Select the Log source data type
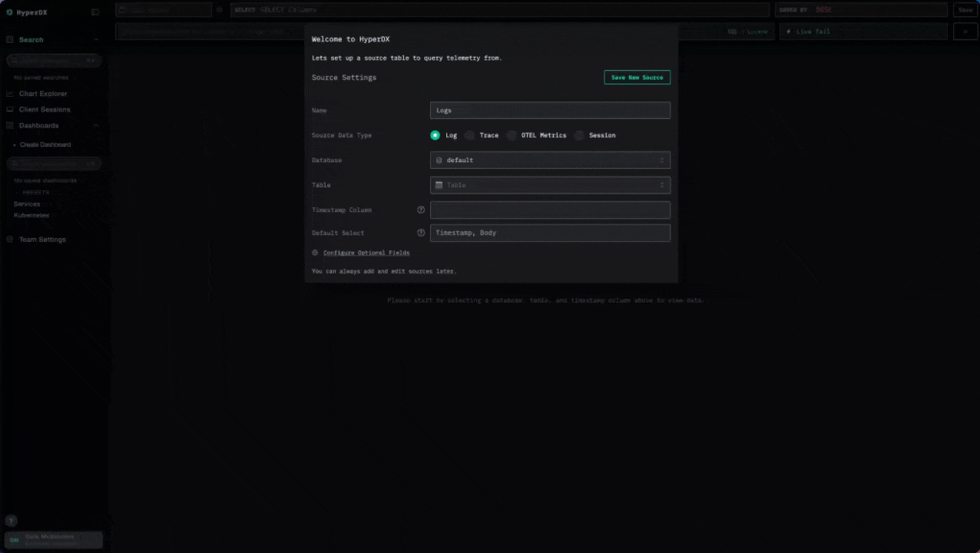Image resolution: width=980 pixels, height=553 pixels. (x=435, y=135)
